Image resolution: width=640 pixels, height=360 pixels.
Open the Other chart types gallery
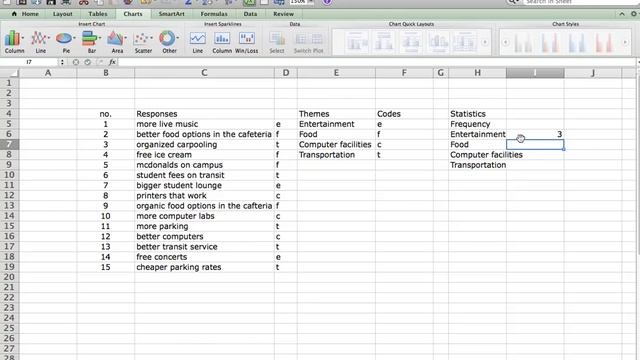(169, 42)
